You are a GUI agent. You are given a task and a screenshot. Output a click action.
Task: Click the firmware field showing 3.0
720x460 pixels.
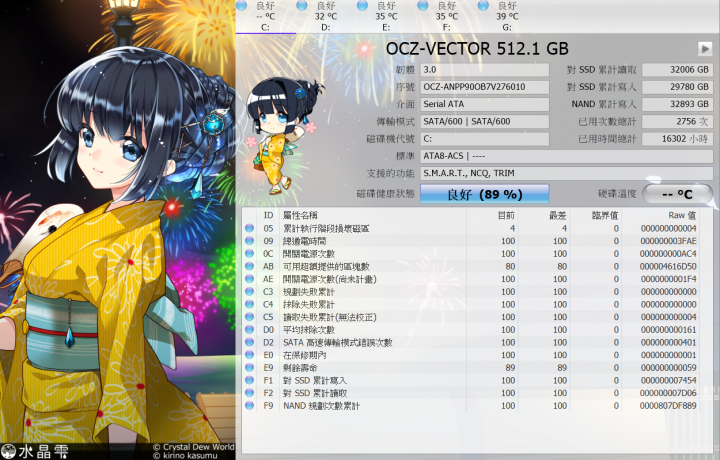[x=485, y=70]
